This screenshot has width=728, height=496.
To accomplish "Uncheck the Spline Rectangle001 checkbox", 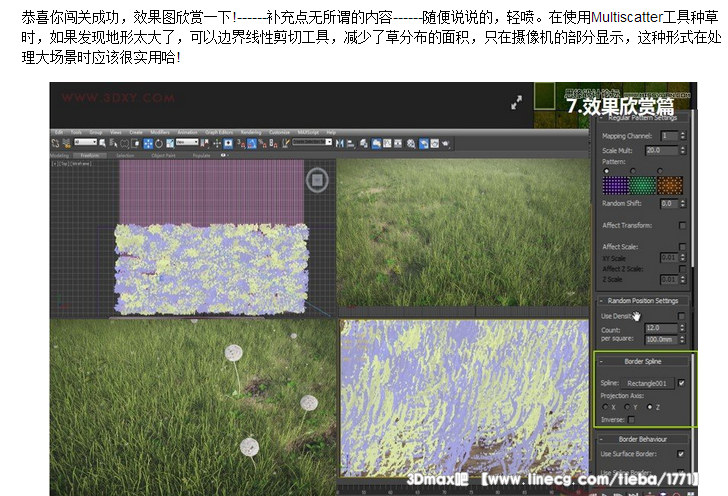I will [681, 383].
